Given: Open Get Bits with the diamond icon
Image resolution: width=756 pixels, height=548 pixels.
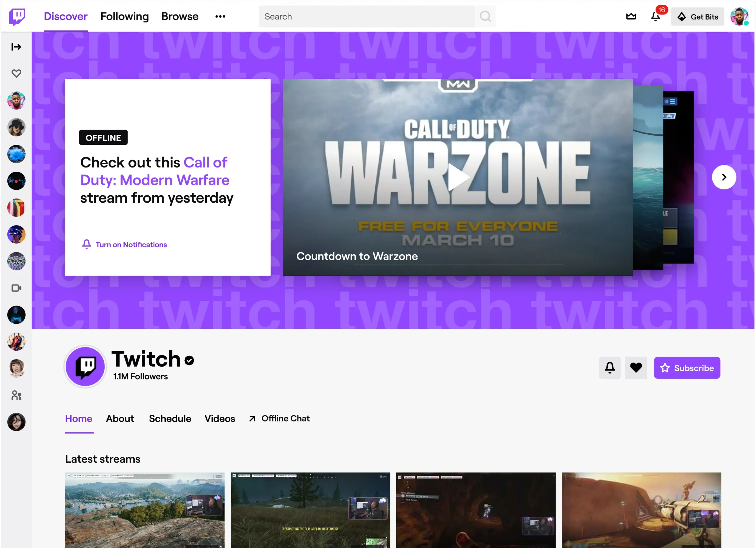Looking at the screenshot, I should [682, 16].
